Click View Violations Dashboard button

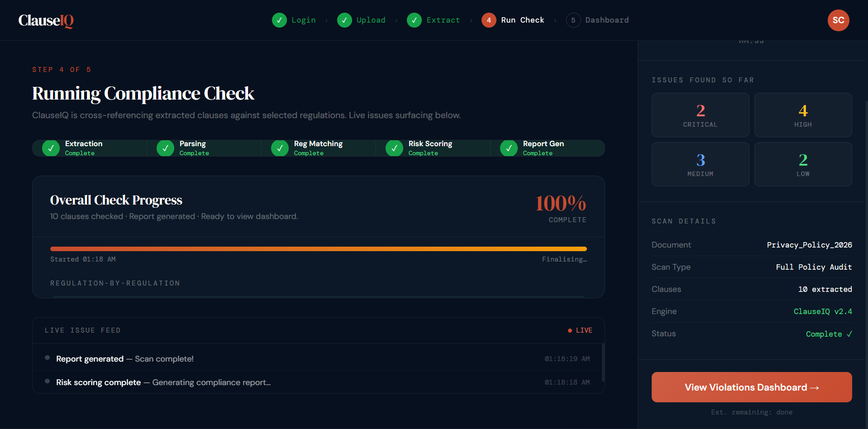(x=751, y=387)
